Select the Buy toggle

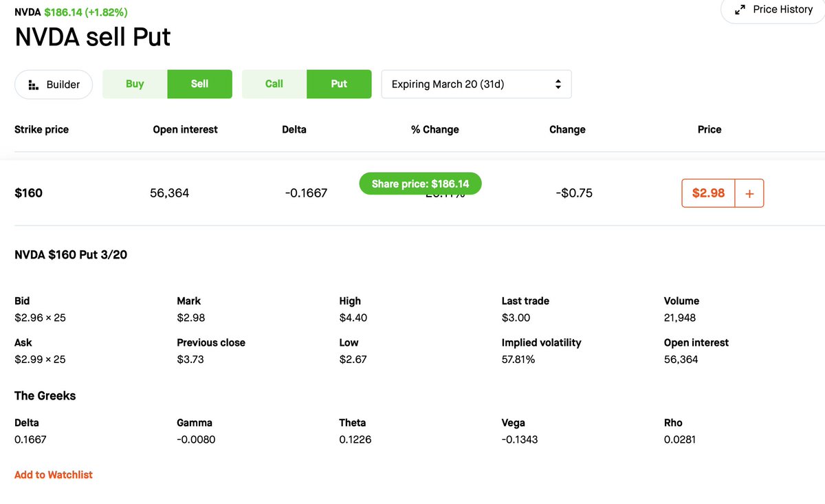click(x=135, y=84)
